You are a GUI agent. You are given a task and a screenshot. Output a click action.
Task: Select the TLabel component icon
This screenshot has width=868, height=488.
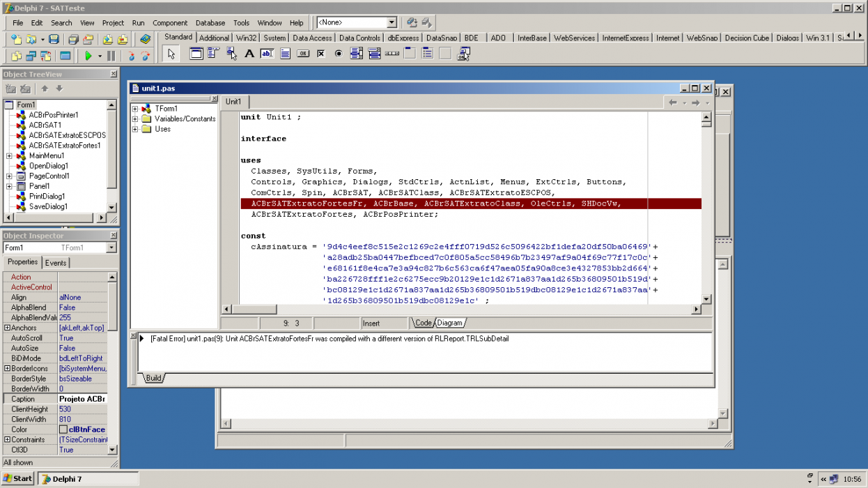pos(249,54)
